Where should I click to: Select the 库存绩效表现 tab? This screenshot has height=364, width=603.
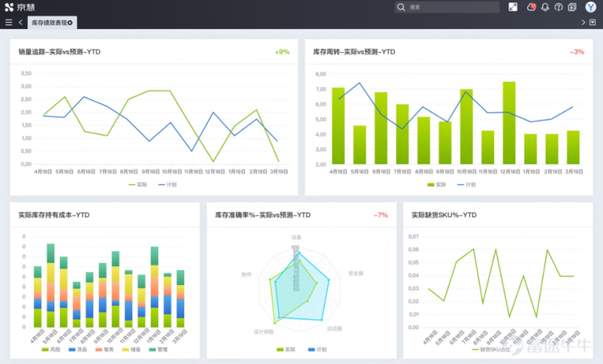pos(49,23)
